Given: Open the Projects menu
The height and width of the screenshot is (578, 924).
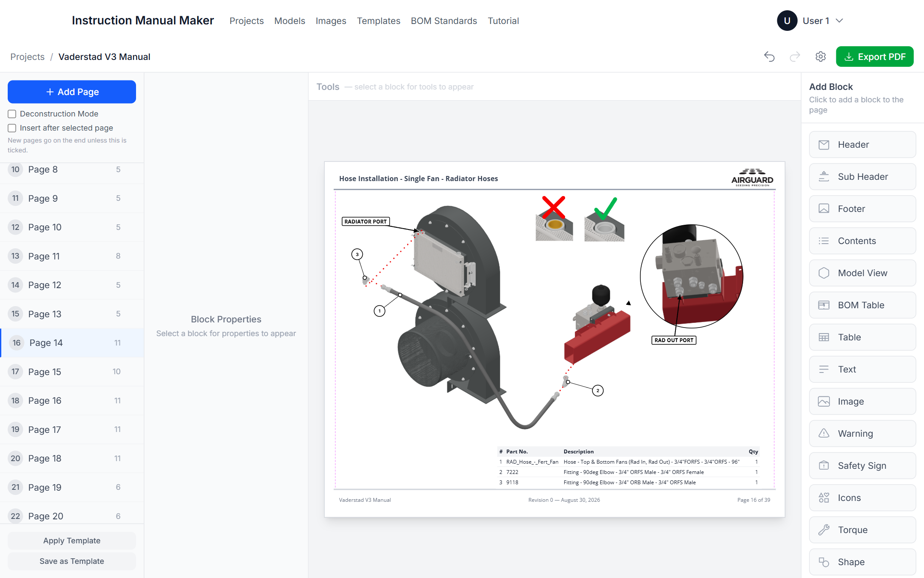Looking at the screenshot, I should click(x=246, y=21).
